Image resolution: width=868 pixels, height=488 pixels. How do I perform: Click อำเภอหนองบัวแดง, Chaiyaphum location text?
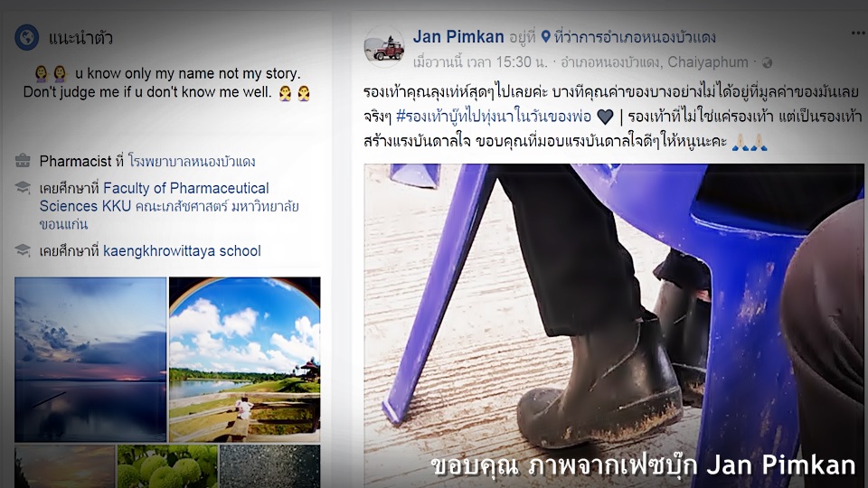pyautogui.click(x=655, y=62)
